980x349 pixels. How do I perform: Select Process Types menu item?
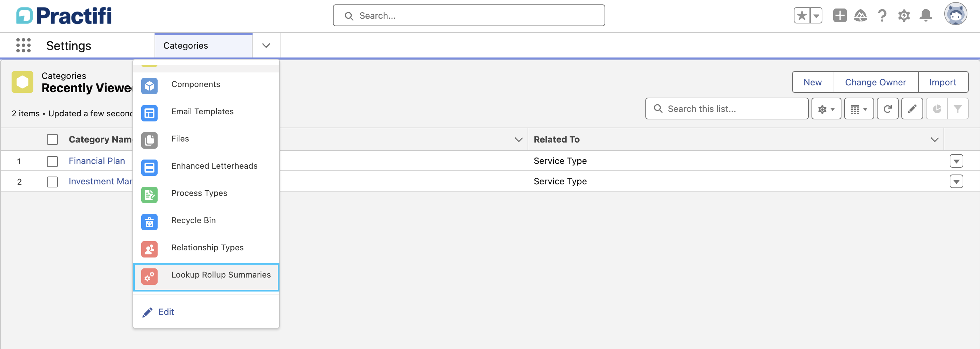(x=206, y=195)
